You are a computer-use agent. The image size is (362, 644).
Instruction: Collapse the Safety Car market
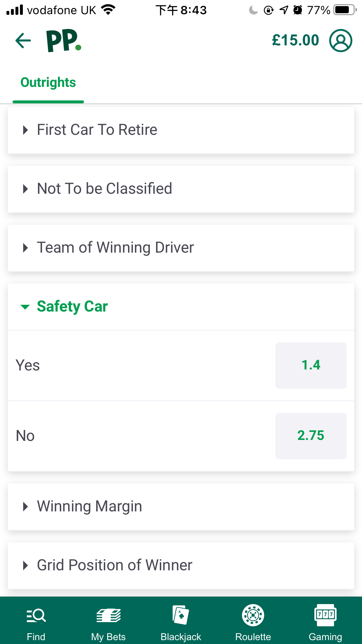point(181,307)
